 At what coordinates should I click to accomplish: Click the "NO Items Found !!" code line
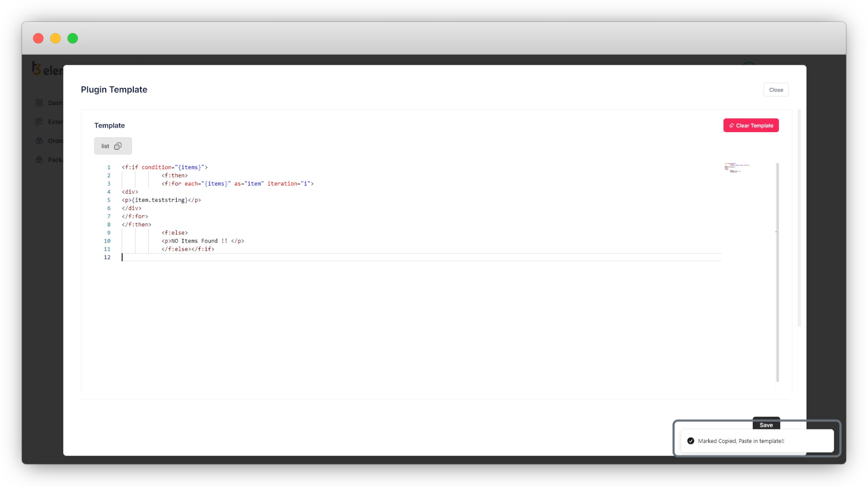(x=203, y=241)
